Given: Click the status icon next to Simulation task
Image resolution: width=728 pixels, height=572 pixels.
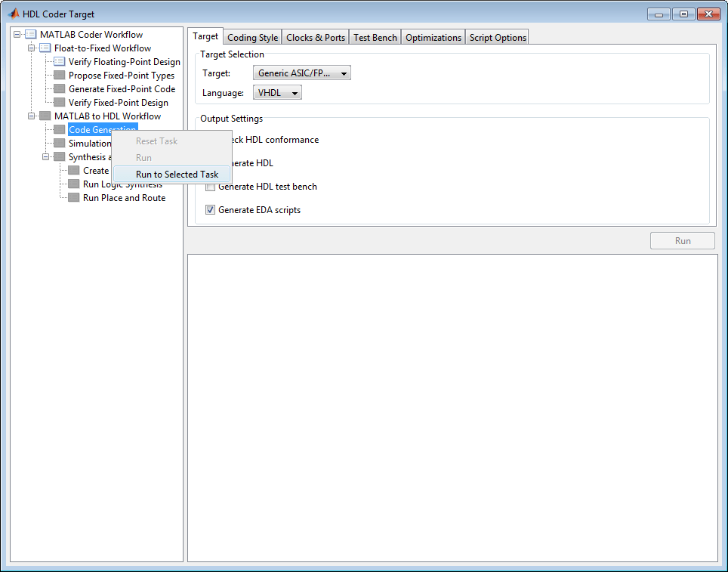Looking at the screenshot, I should click(60, 143).
